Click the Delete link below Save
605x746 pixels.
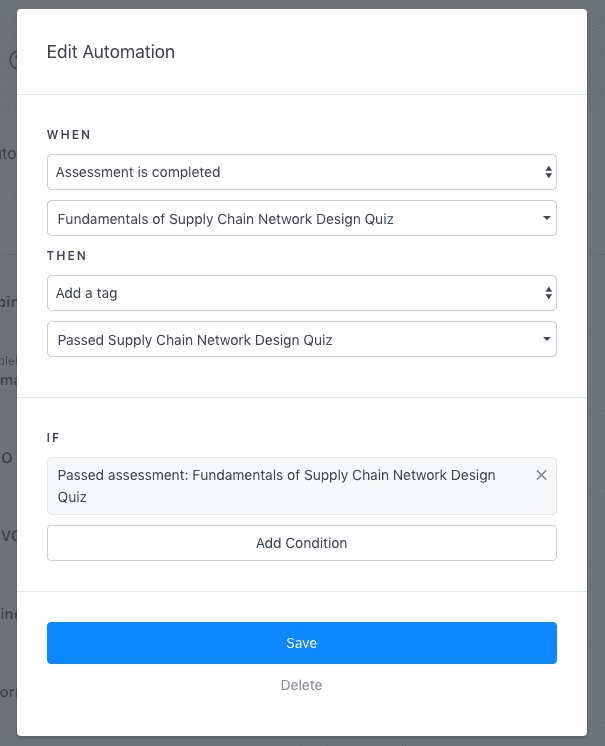coord(301,685)
